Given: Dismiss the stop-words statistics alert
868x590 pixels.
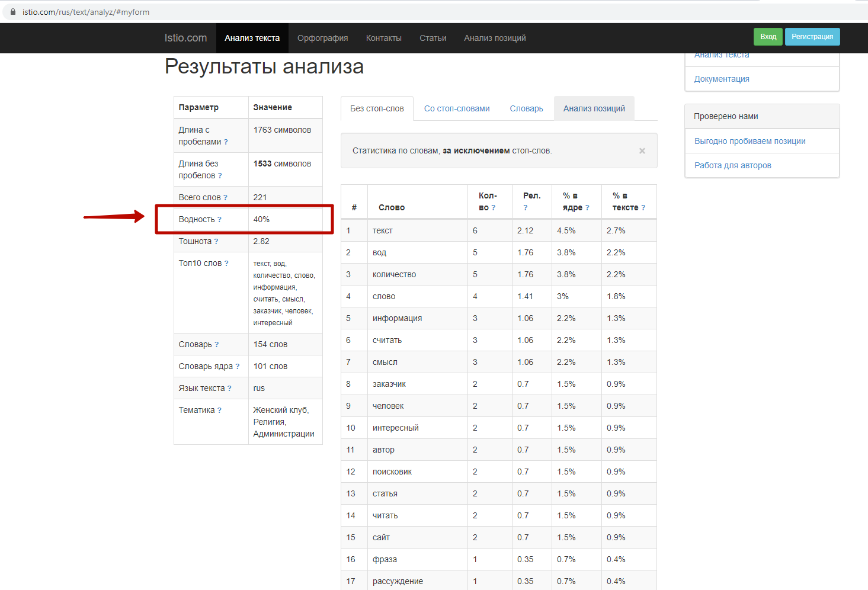Looking at the screenshot, I should (642, 151).
